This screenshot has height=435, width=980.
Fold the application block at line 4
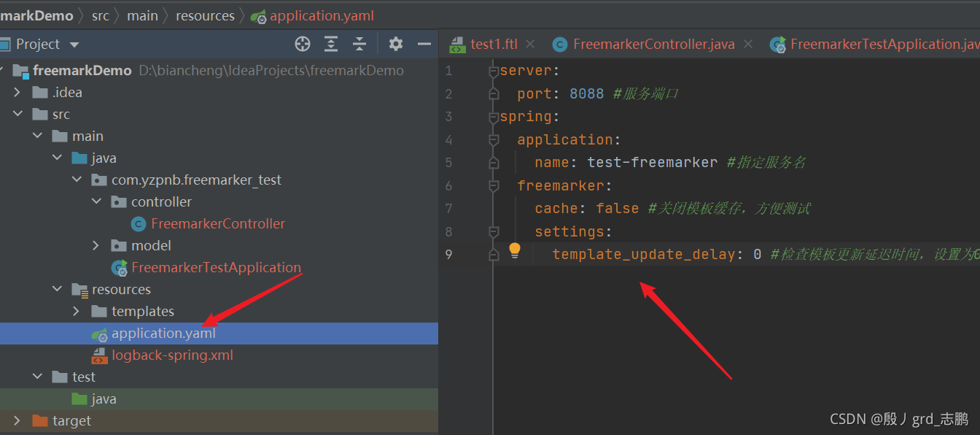click(494, 139)
